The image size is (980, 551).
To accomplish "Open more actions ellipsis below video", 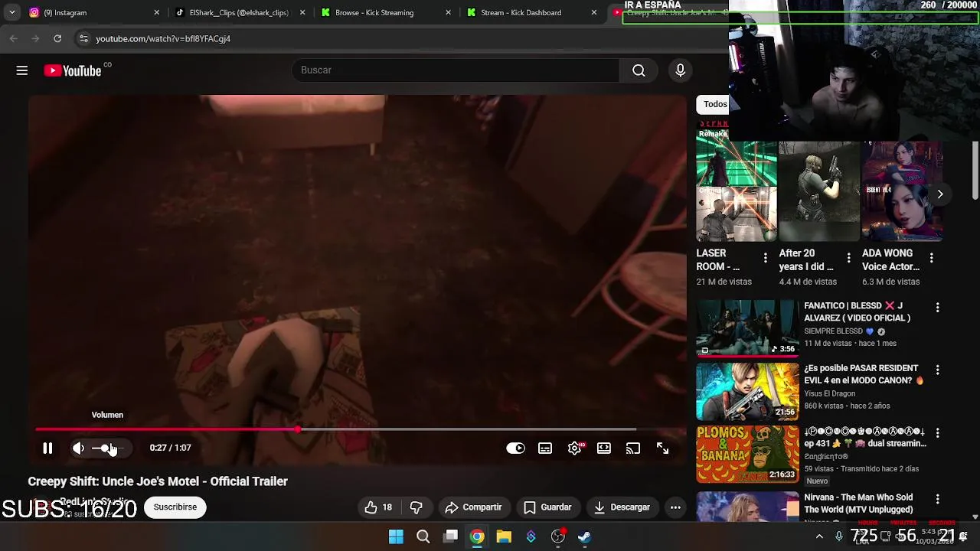I will (x=675, y=507).
